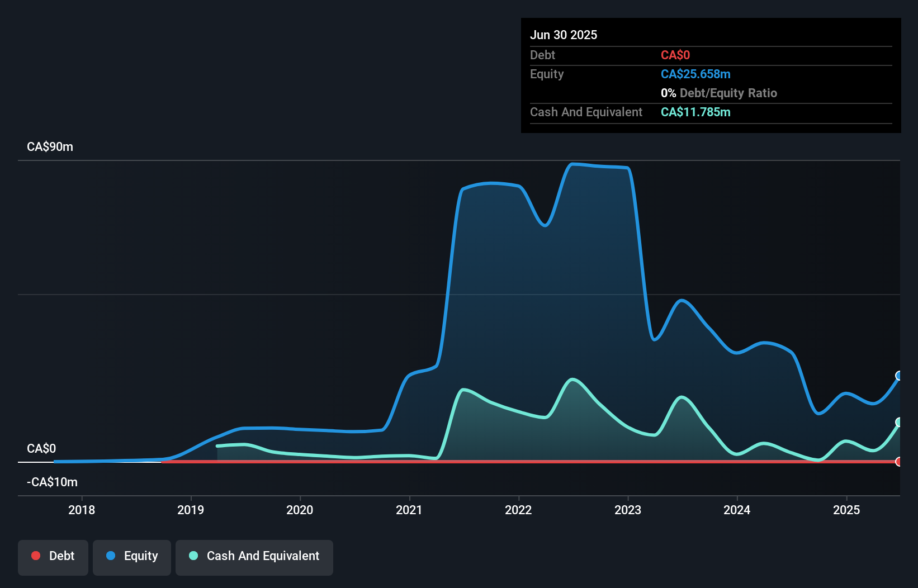Select the red debt endpoint marker on chart
Screen dimensions: 918x588
point(899,462)
